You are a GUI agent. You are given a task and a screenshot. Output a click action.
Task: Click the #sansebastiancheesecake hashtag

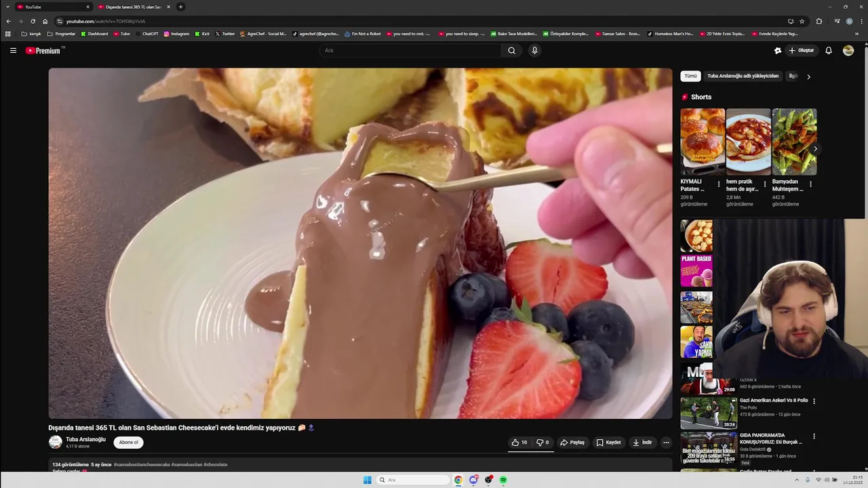click(x=142, y=465)
